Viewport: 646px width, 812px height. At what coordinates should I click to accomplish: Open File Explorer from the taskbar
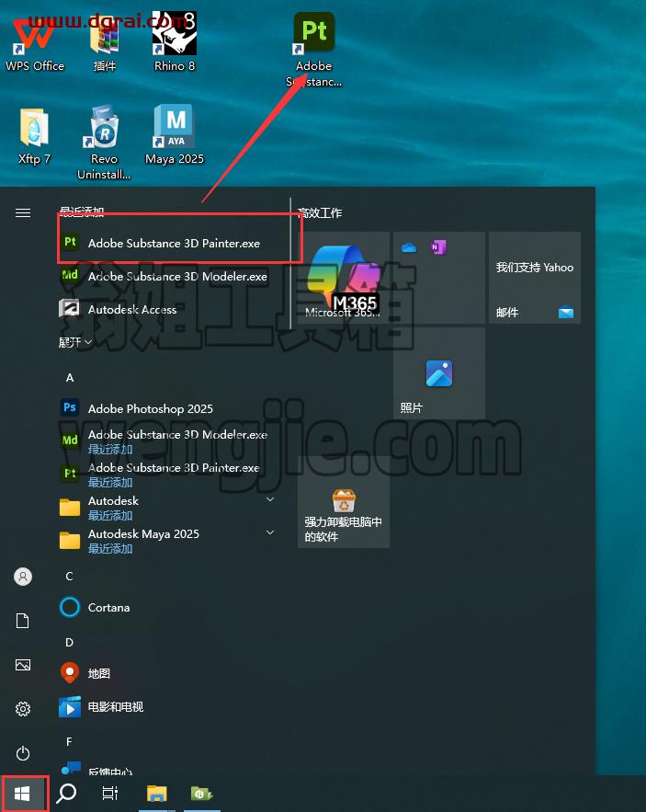coord(156,793)
